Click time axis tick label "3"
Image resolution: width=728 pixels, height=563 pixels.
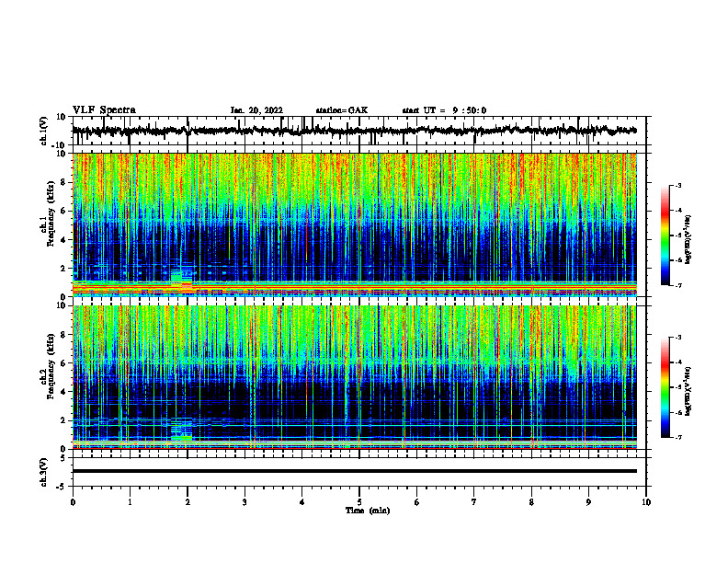pyautogui.click(x=245, y=502)
